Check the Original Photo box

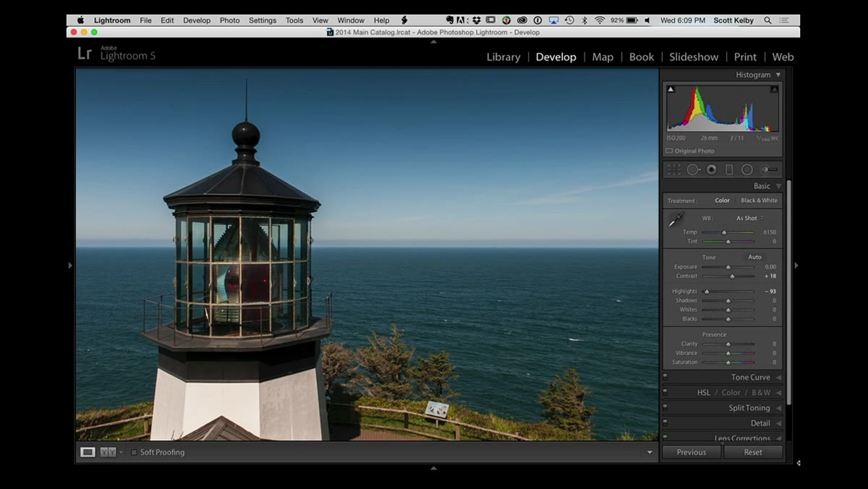pos(669,150)
